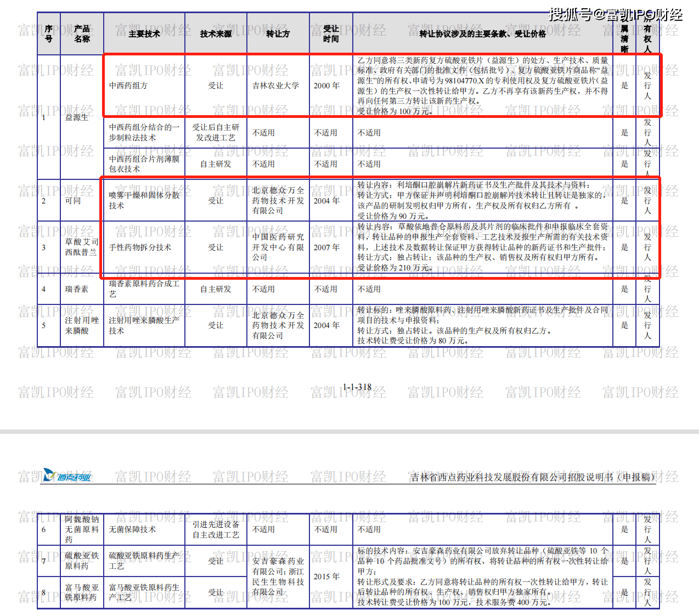This screenshot has width=699, height=616.
Task: Select 标的技术内容 paragraph in 硫酸亚铁 row
Action: 483,561
